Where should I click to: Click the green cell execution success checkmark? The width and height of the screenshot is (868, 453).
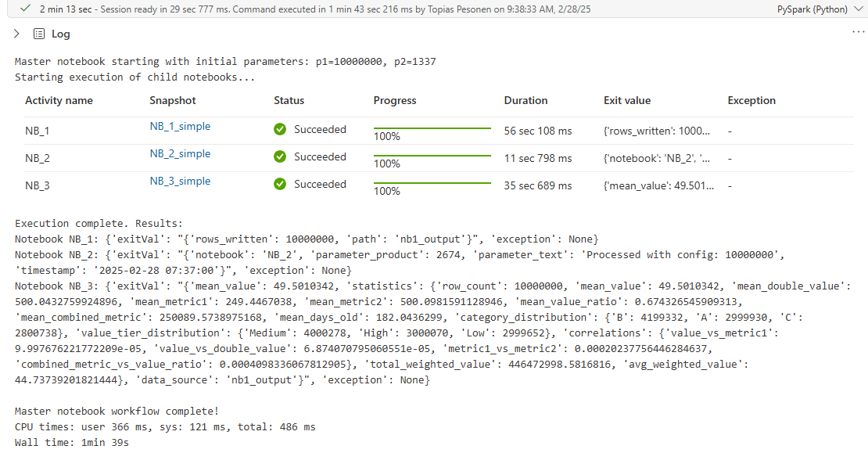pos(27,9)
